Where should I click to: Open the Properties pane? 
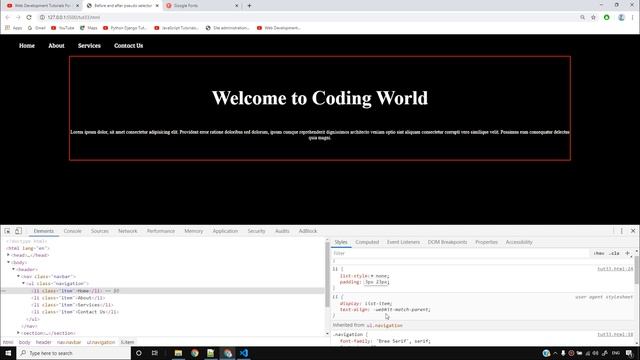point(486,242)
